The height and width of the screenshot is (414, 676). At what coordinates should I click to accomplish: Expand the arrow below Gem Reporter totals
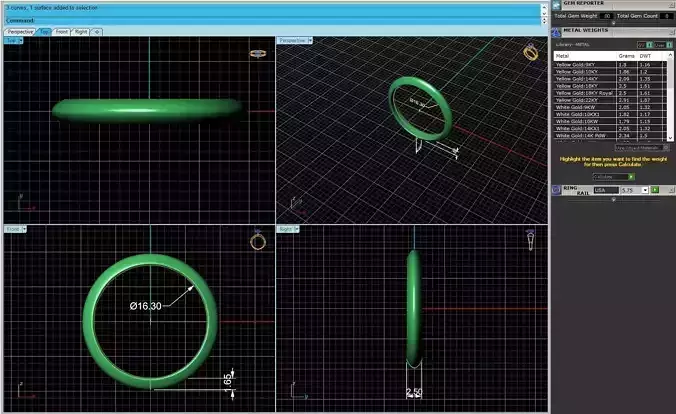coord(613,23)
